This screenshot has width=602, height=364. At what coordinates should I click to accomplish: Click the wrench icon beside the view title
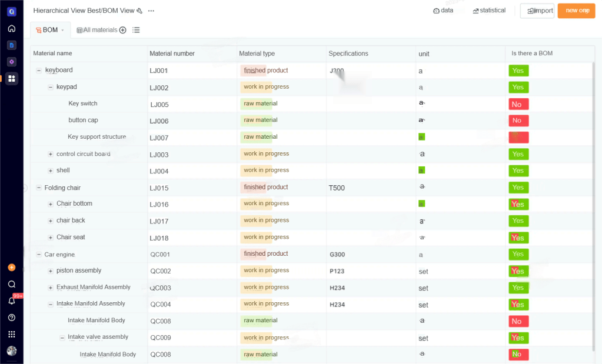[x=139, y=11]
